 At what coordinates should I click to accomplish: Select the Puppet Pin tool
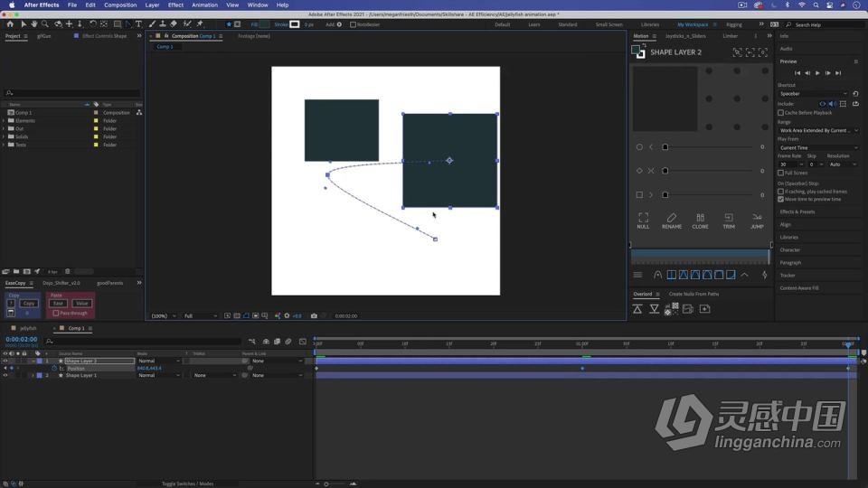pyautogui.click(x=200, y=24)
